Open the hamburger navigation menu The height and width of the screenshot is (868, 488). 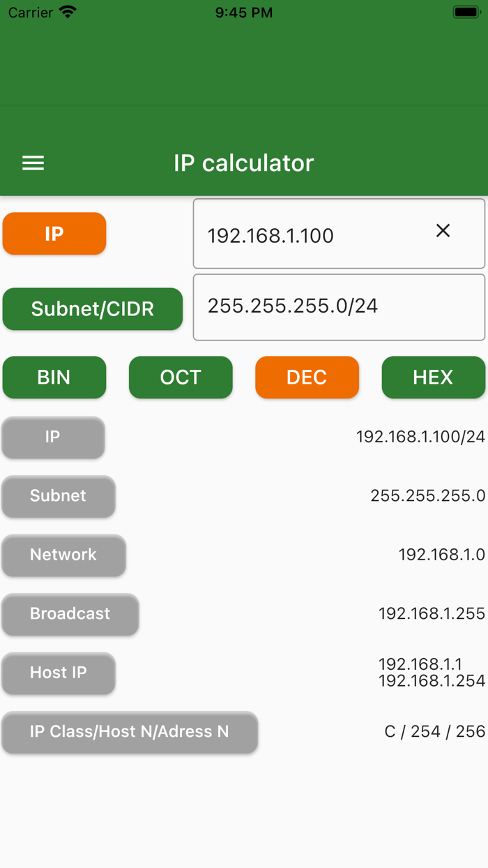click(x=32, y=163)
